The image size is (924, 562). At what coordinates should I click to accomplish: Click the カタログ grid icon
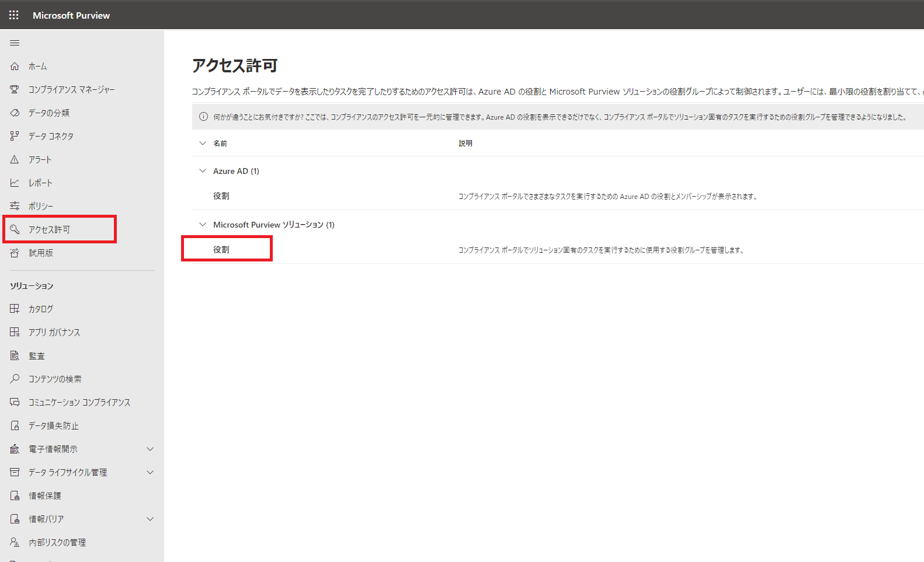click(x=15, y=309)
